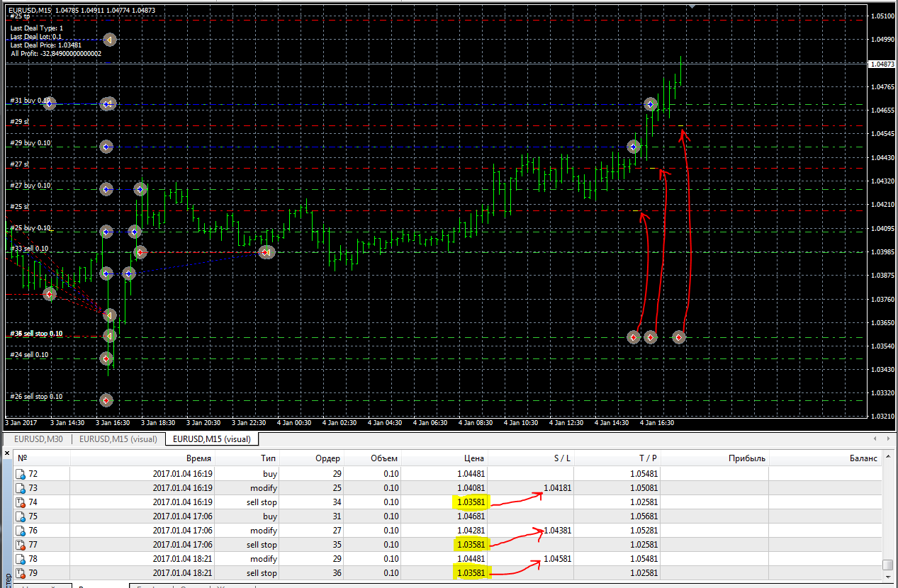Click the sell stop icon in row 74

21,502
